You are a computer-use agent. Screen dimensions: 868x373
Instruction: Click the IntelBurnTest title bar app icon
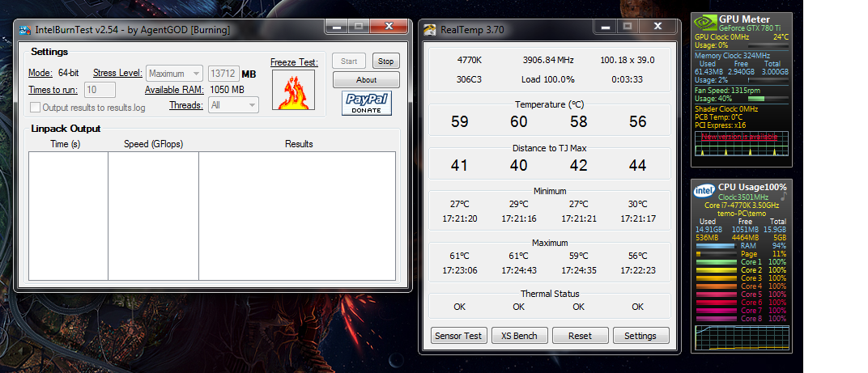(x=25, y=30)
